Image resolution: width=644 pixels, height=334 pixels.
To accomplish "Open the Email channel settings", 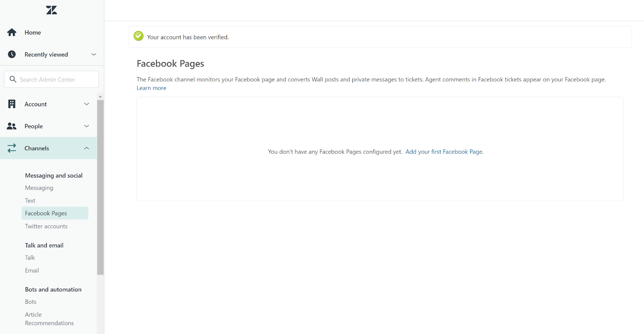I will [x=32, y=270].
